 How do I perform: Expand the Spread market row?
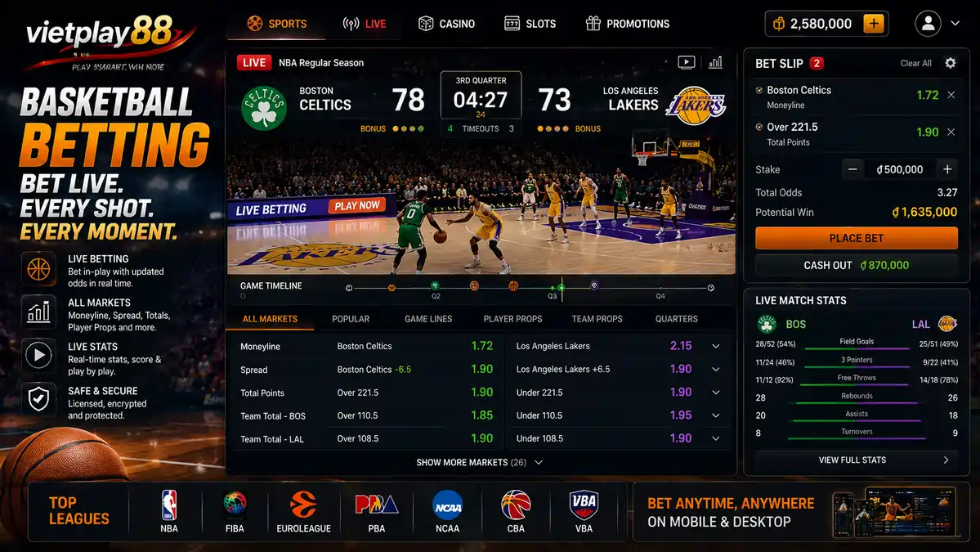pyautogui.click(x=716, y=369)
